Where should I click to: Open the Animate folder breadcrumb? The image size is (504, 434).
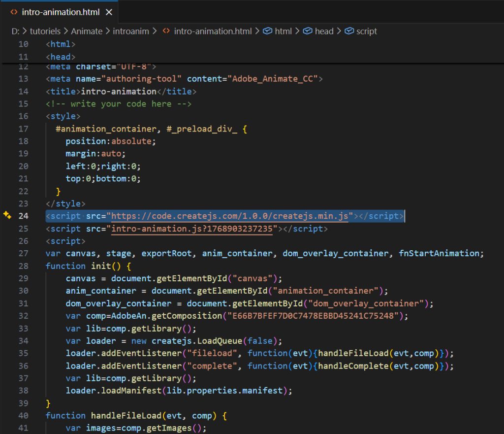(x=87, y=31)
